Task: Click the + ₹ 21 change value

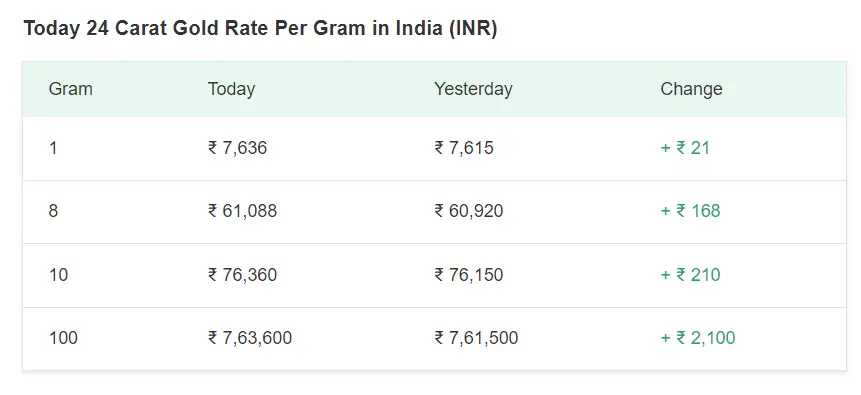Action: pyautogui.click(x=685, y=148)
